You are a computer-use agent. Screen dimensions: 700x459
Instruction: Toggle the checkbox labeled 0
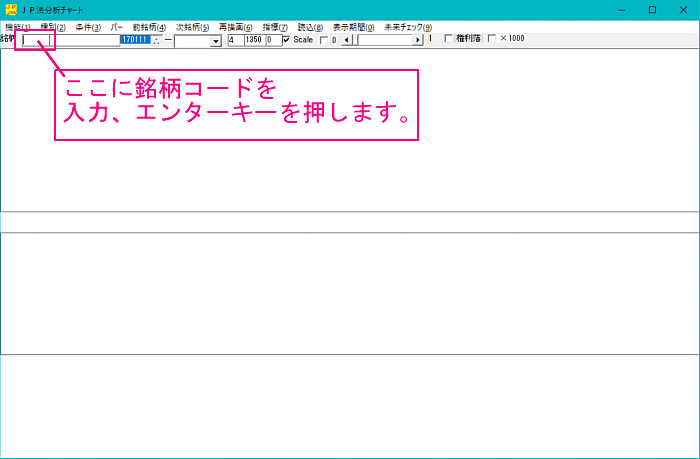pyautogui.click(x=324, y=40)
